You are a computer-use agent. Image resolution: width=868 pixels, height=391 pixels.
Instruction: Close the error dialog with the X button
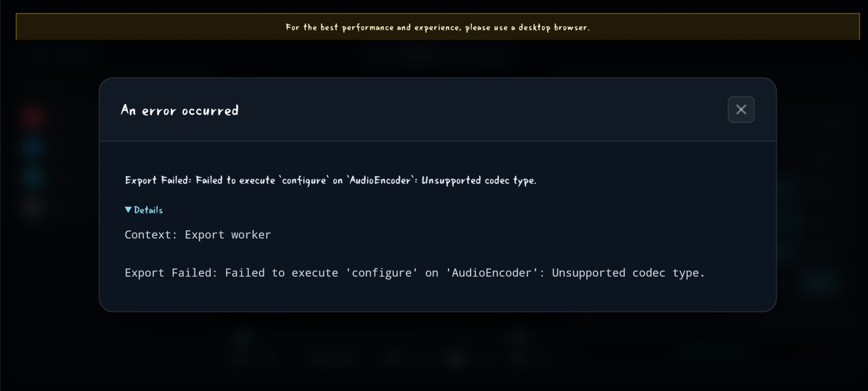tap(741, 109)
